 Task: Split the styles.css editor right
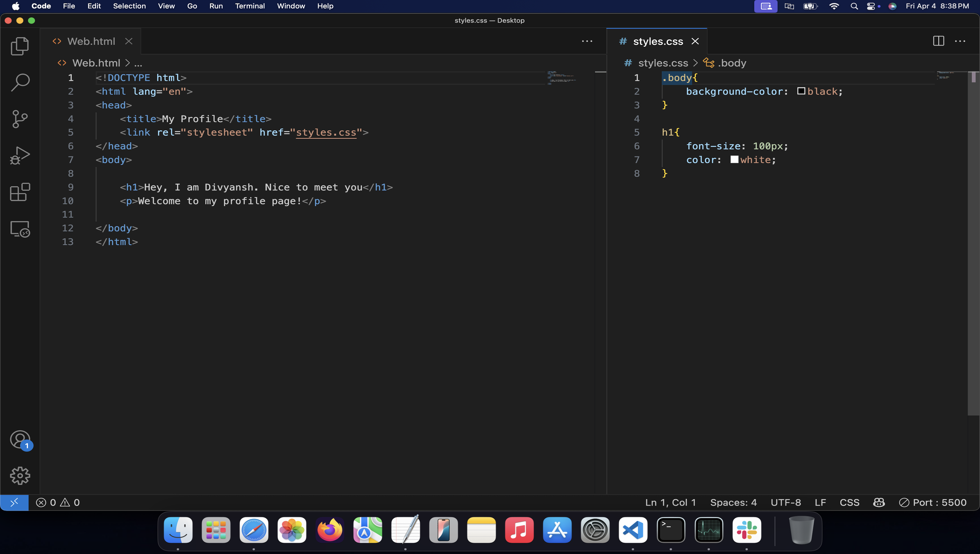click(x=939, y=41)
